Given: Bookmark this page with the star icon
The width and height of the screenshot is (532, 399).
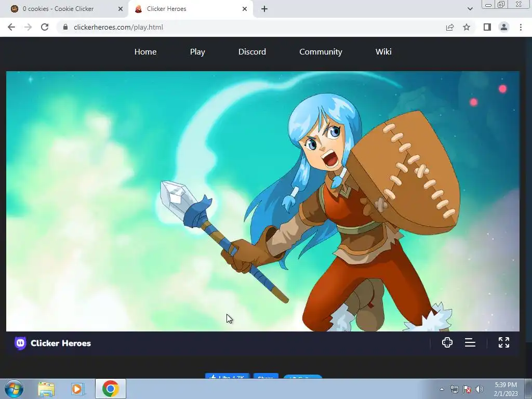Looking at the screenshot, I should (467, 27).
